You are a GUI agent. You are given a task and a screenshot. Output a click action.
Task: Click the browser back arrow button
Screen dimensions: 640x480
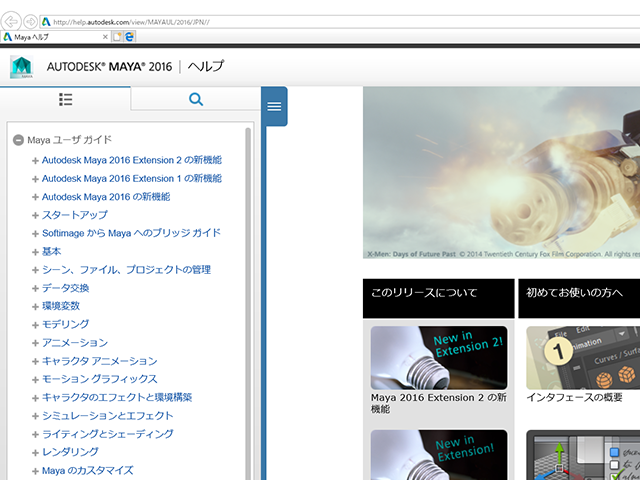[11, 21]
